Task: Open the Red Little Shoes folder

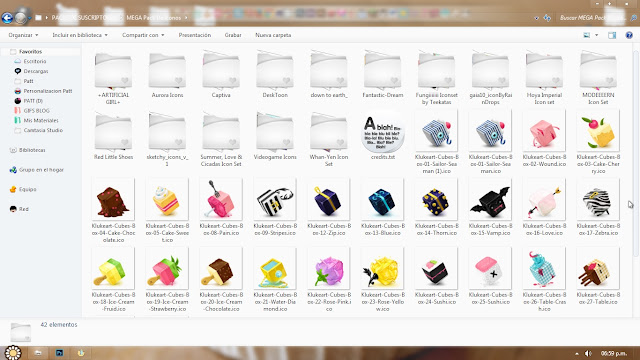Action: coord(113,137)
